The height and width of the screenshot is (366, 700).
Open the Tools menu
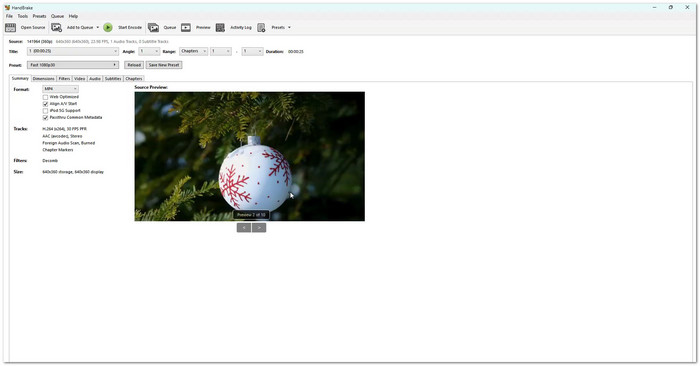[x=23, y=16]
